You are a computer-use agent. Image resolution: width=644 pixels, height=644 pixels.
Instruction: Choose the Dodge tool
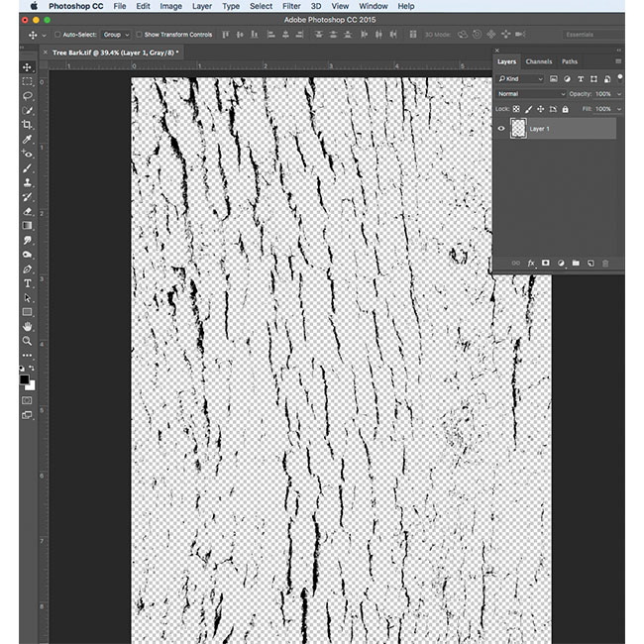[28, 255]
